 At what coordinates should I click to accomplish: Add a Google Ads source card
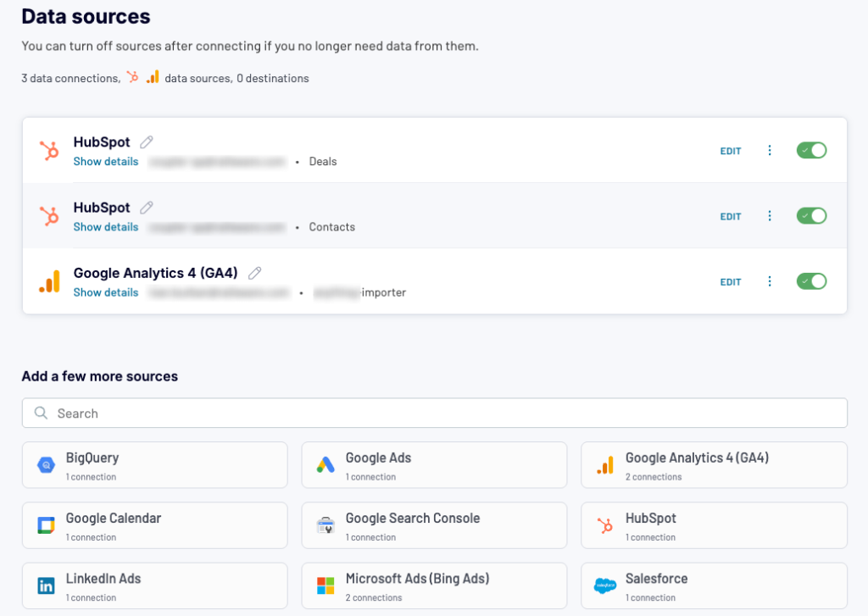(x=435, y=465)
